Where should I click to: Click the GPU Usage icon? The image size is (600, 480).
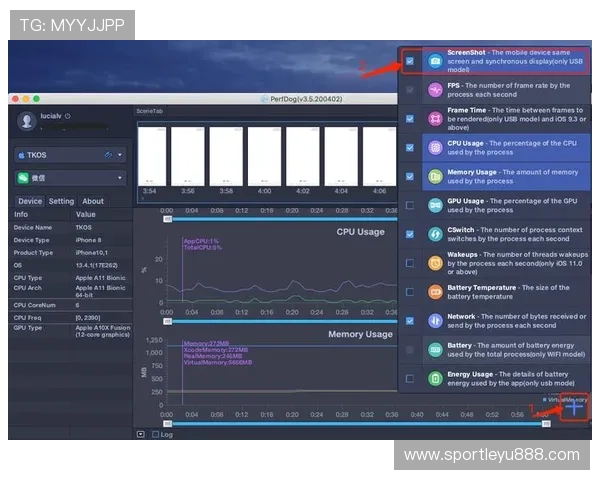435,205
